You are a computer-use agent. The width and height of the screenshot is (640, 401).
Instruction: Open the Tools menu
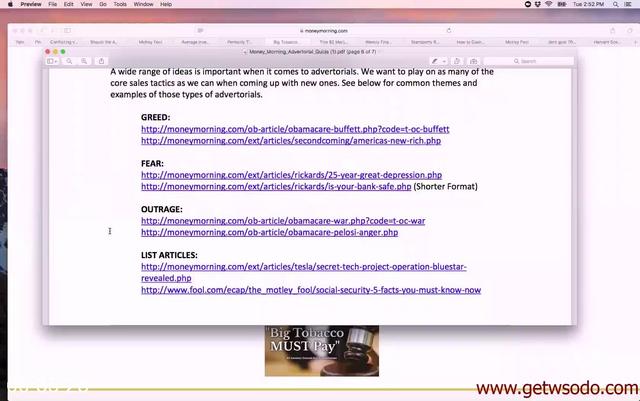(x=120, y=4)
